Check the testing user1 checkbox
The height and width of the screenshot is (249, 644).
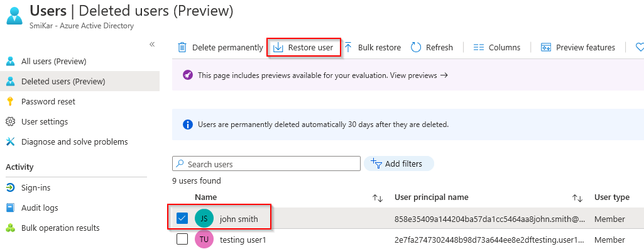pos(182,239)
